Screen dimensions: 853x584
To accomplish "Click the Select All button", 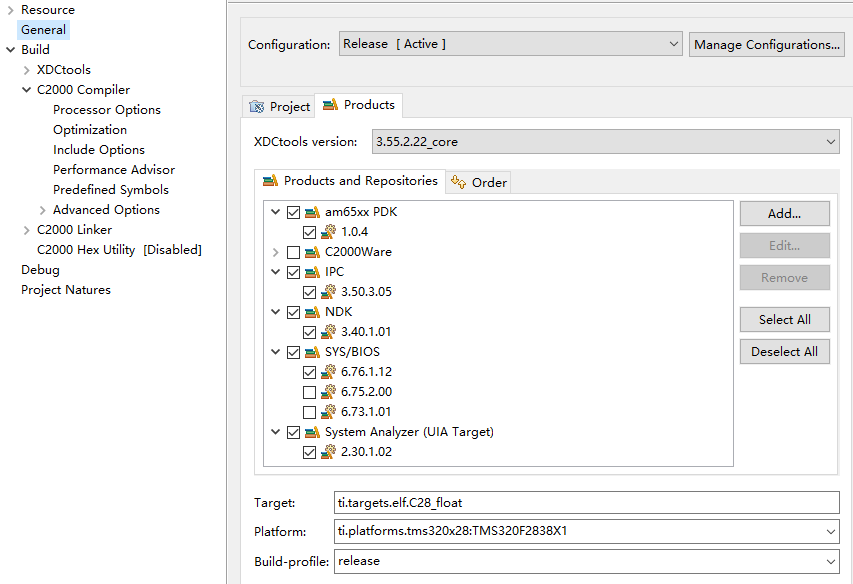I will 784,320.
